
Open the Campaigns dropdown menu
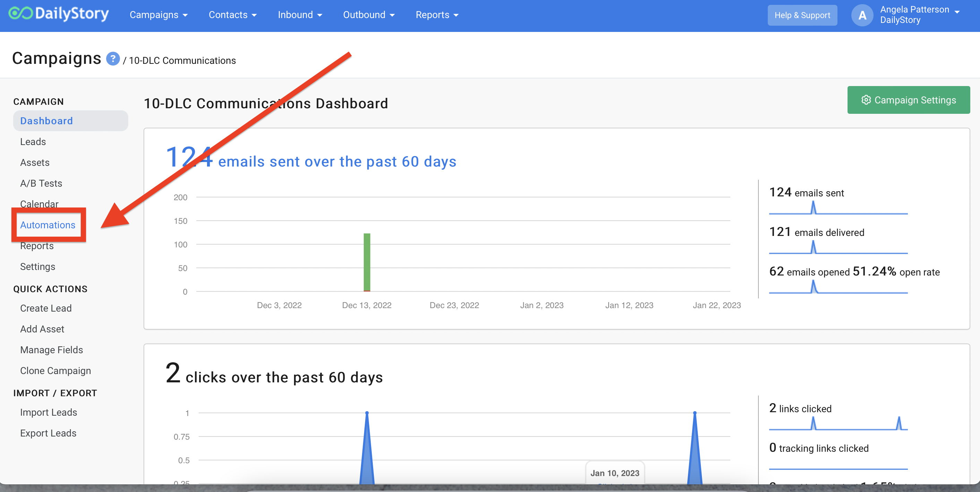[x=158, y=15]
